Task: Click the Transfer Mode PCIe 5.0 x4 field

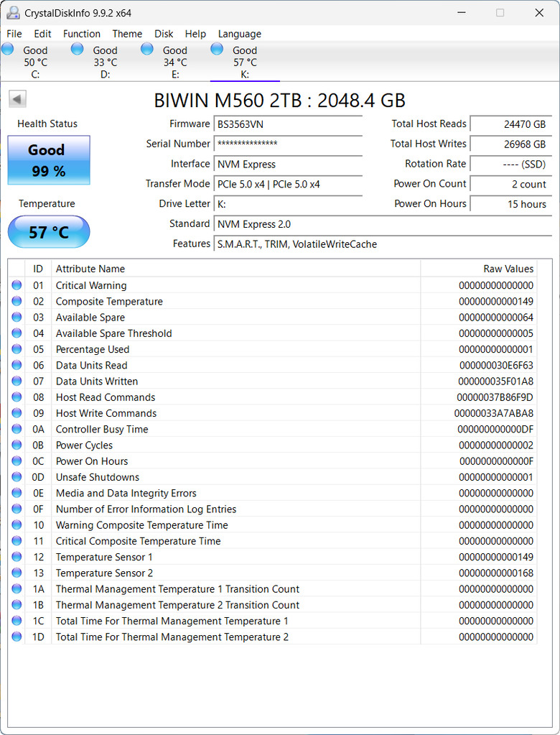Action: point(288,184)
